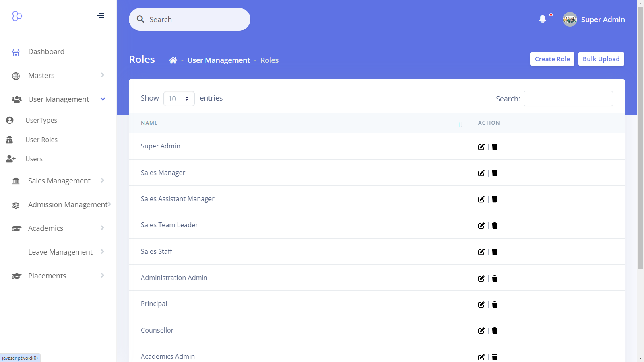Sort the table by Name column
The height and width of the screenshot is (362, 644).
tap(149, 123)
